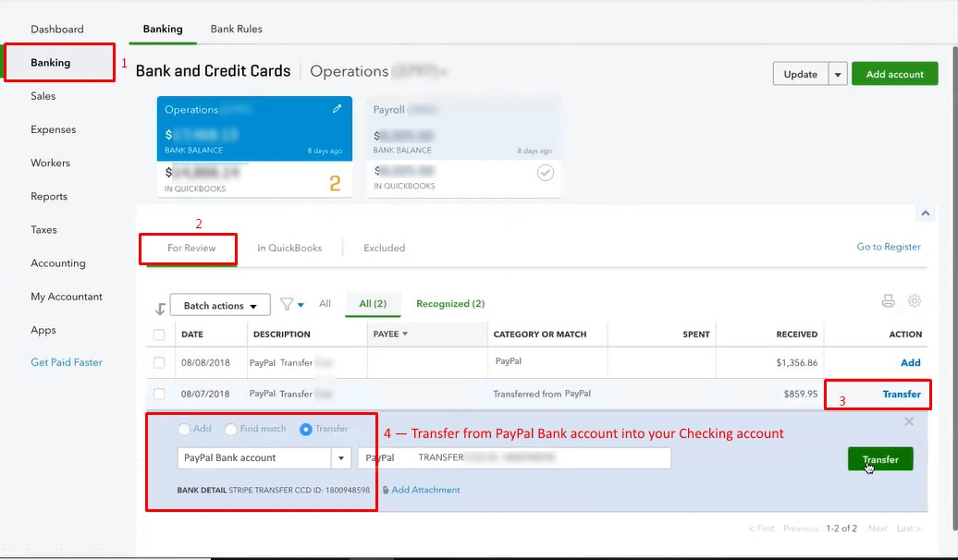Close the expanded transaction panel
The width and height of the screenshot is (958, 560).
[x=909, y=421]
